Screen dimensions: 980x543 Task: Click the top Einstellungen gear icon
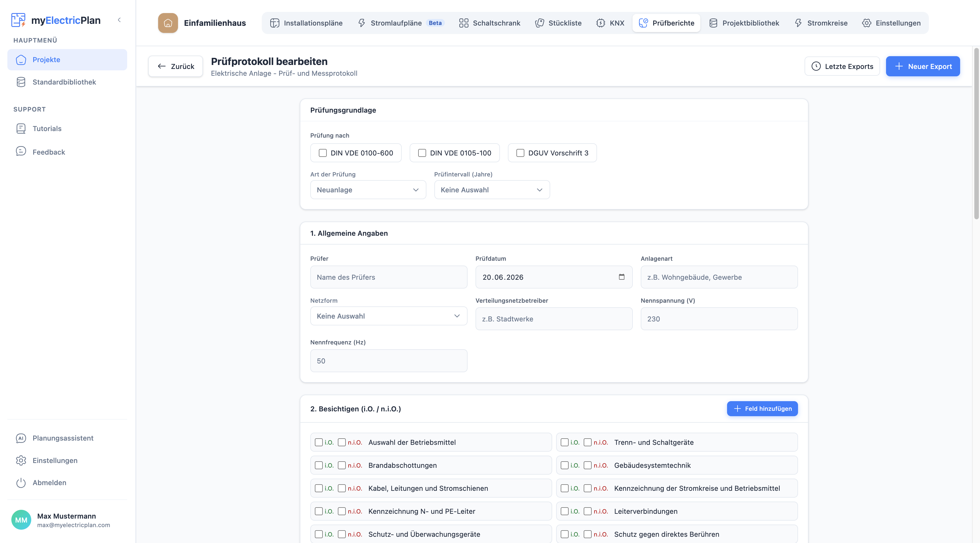click(867, 23)
